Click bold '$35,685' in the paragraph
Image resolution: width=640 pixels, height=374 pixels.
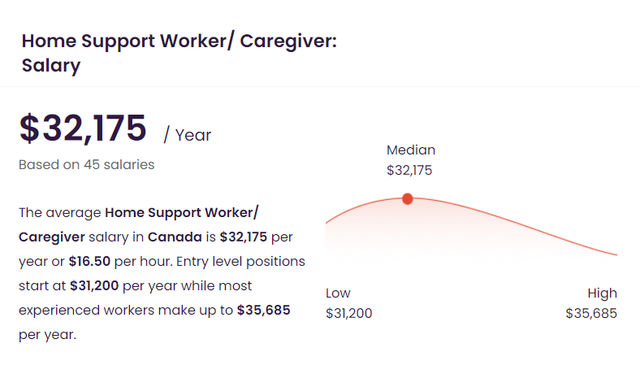click(264, 310)
